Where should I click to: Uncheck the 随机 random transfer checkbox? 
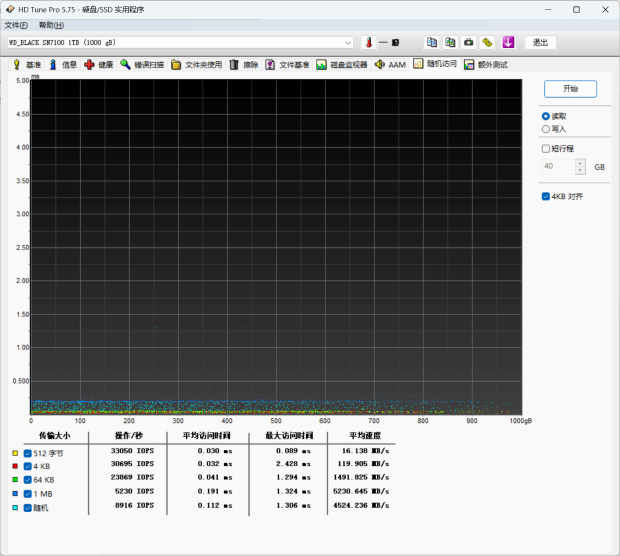point(28,508)
